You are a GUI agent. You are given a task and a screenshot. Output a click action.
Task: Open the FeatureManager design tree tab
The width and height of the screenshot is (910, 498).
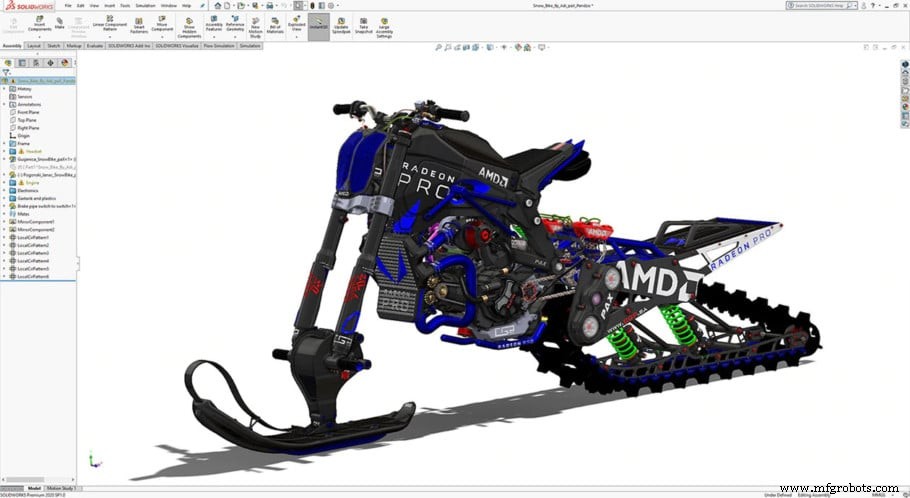coord(8,63)
